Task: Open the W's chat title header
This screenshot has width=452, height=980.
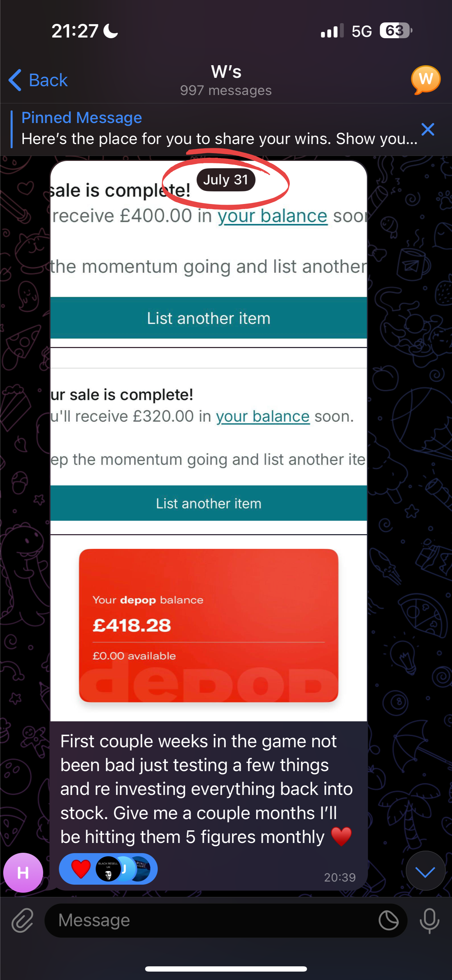Action: click(226, 80)
